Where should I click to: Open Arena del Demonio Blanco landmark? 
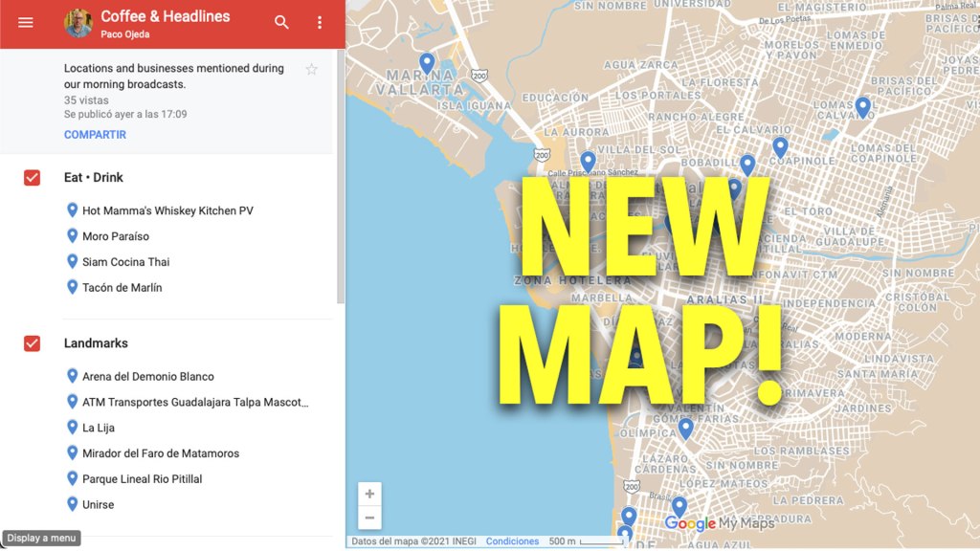click(x=148, y=377)
